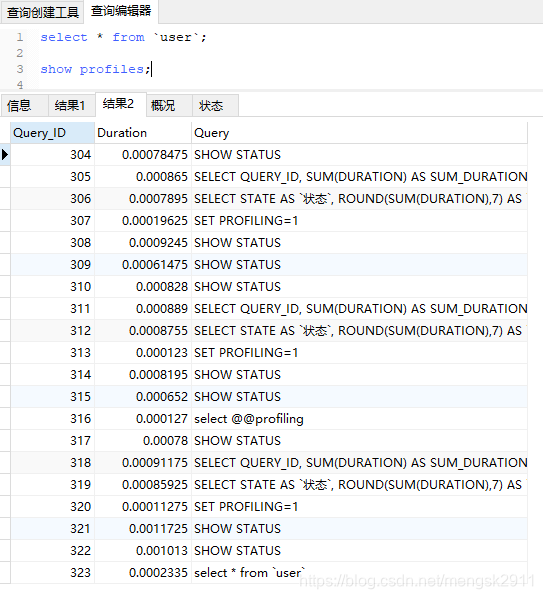Select Duration cell 0.00061475

143,265
